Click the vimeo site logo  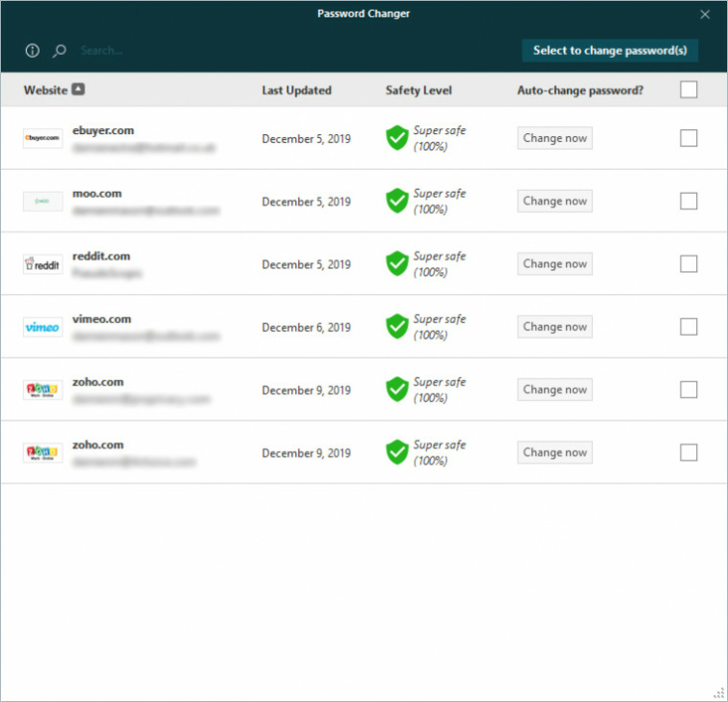point(42,327)
